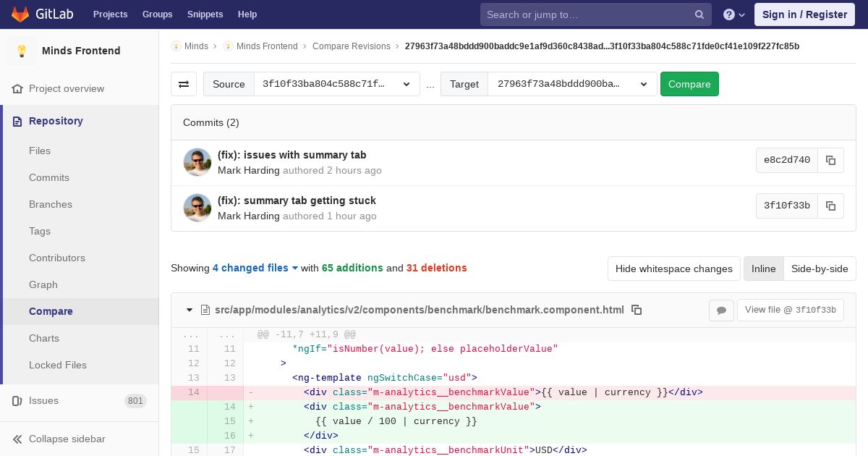Toggle comments for benchmark.component.html file
868x456 pixels.
(x=721, y=311)
